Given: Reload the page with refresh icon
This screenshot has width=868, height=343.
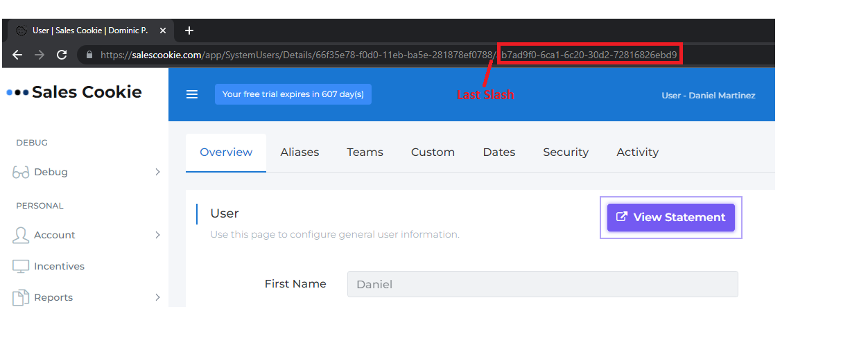Looking at the screenshot, I should [62, 55].
